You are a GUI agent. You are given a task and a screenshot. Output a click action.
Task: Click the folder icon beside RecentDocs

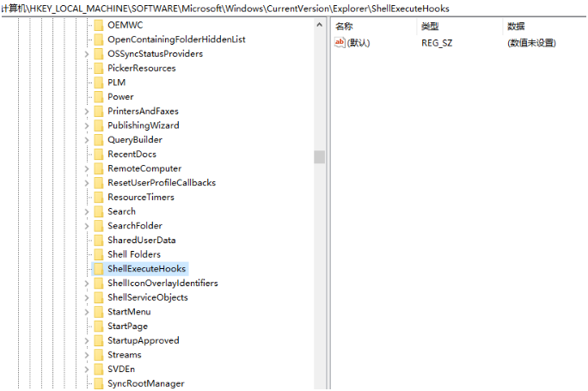pyautogui.click(x=98, y=154)
